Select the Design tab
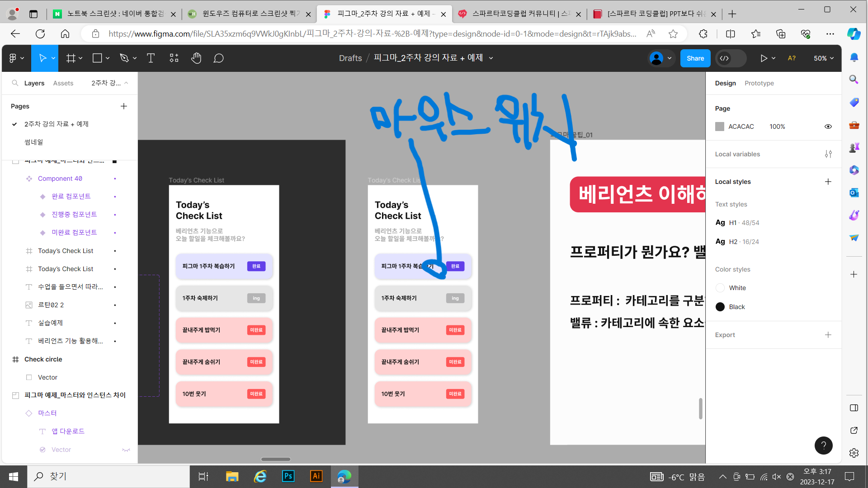The image size is (868, 488). click(726, 83)
